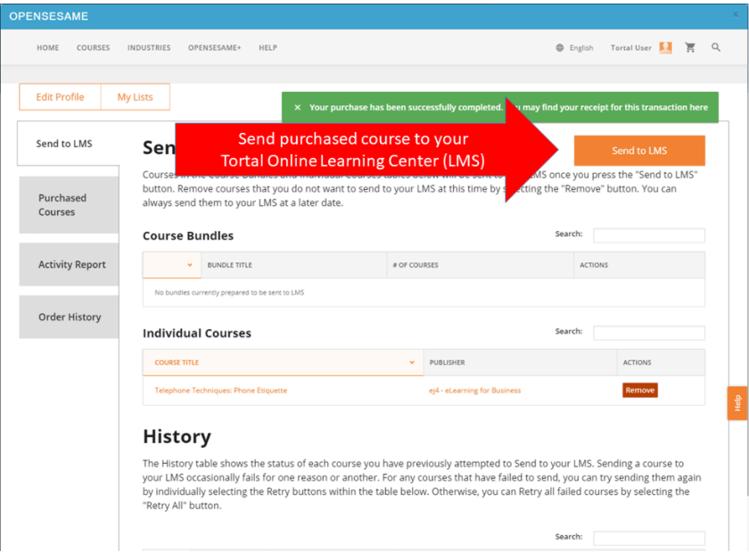Image resolution: width=749 pixels, height=560 pixels.
Task: Click the globe language icon
Action: click(x=559, y=48)
